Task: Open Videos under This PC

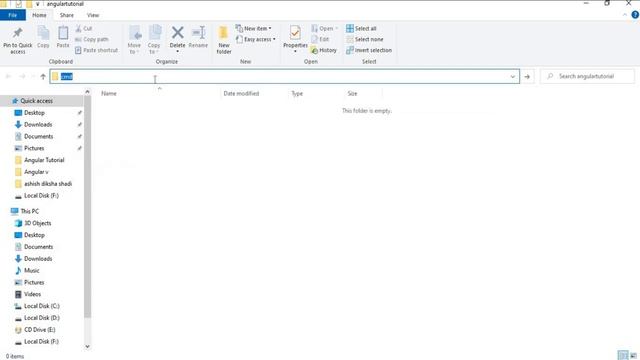Action: coord(32,294)
